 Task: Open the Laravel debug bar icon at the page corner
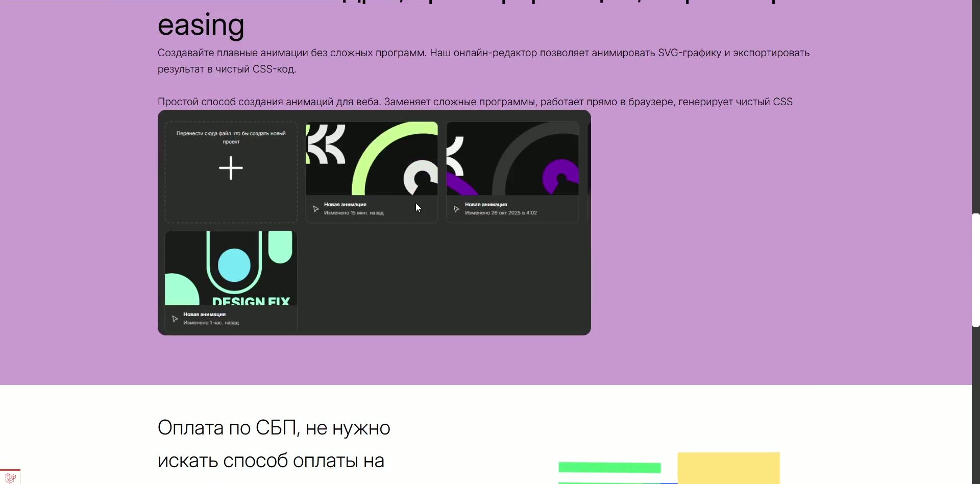click(10, 478)
